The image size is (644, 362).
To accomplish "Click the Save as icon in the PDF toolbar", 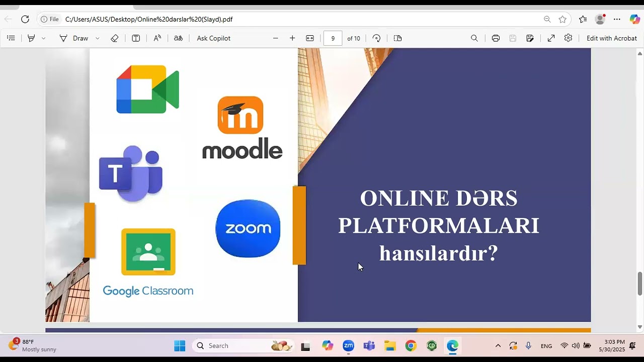I will coord(530,38).
